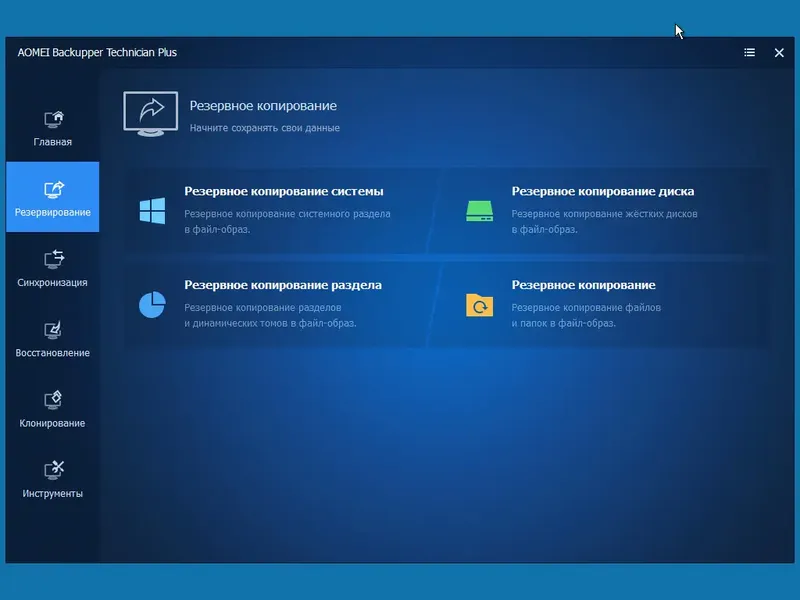
Task: Click the green disk backup icon
Action: click(x=479, y=211)
